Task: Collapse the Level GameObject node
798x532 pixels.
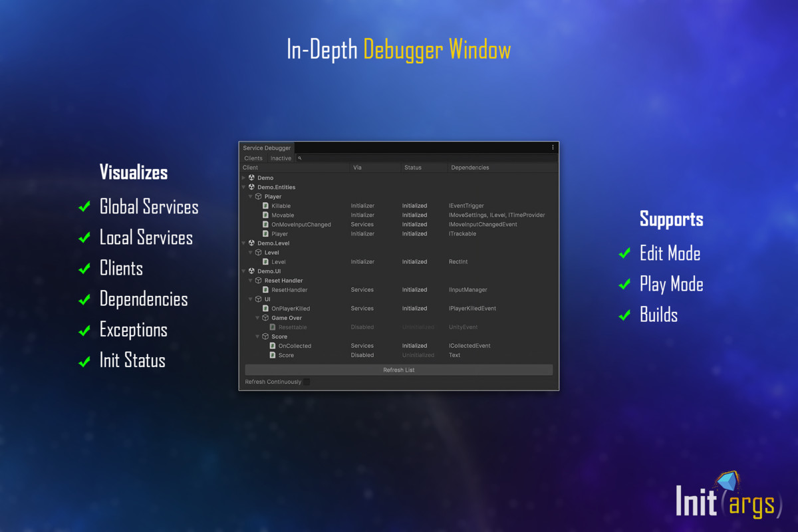Action: [251, 252]
